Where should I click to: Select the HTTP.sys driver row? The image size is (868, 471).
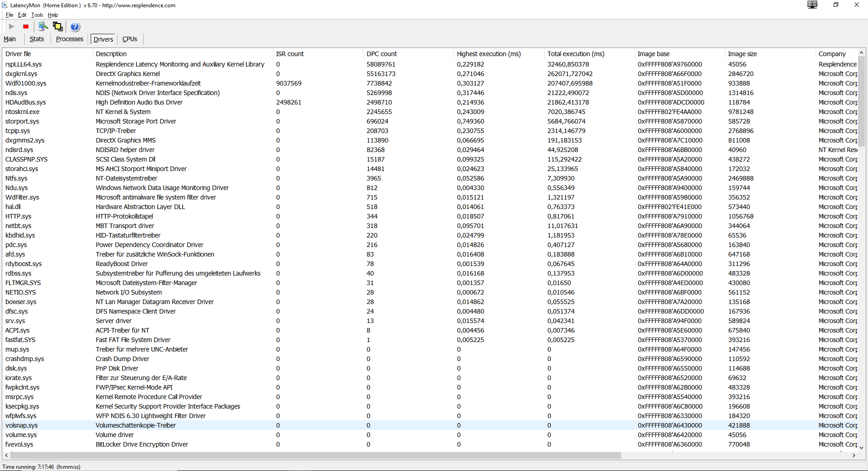[430, 216]
